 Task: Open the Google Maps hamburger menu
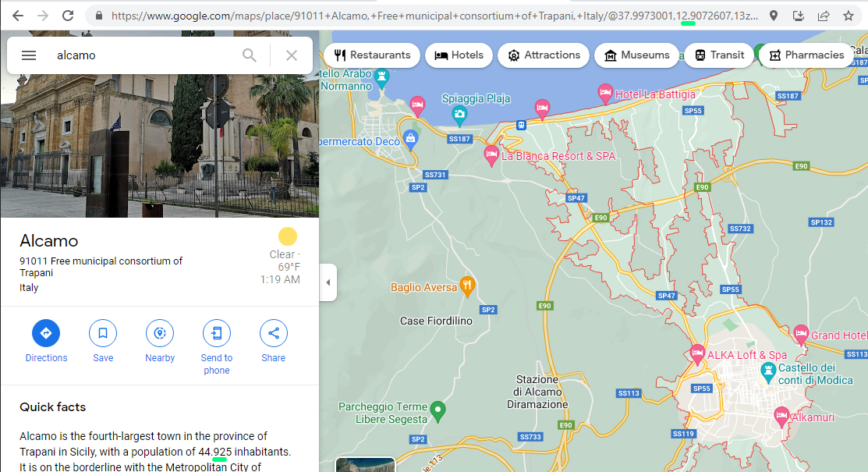[x=29, y=55]
